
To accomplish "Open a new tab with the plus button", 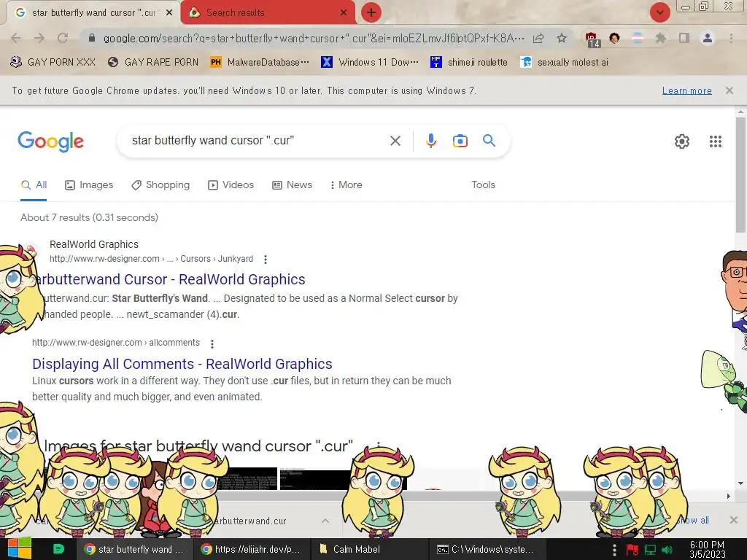I will pos(371,12).
